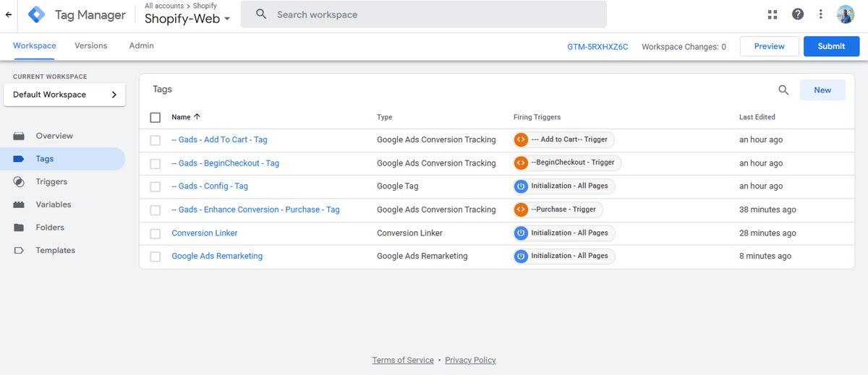The image size is (868, 375).
Task: Click Initialization icon in Conversion Linker row
Action: 520,233
